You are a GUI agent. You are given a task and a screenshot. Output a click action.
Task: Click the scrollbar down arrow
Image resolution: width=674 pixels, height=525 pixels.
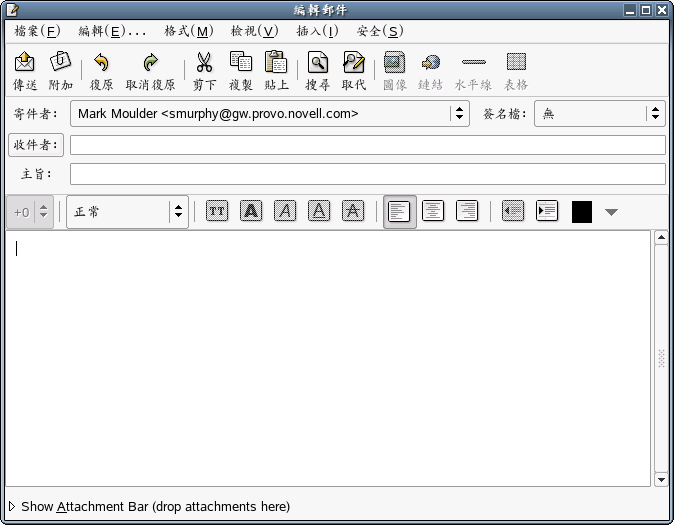click(x=661, y=479)
